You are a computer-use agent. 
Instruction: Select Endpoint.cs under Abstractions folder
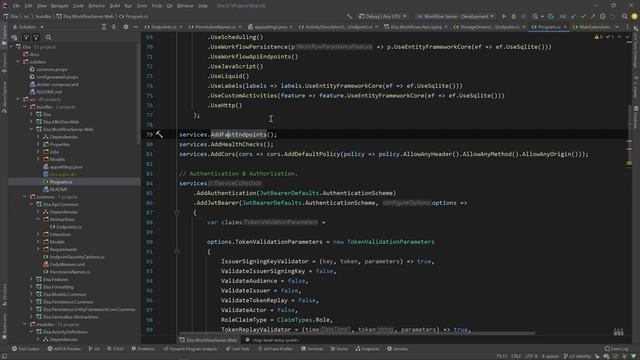69,227
